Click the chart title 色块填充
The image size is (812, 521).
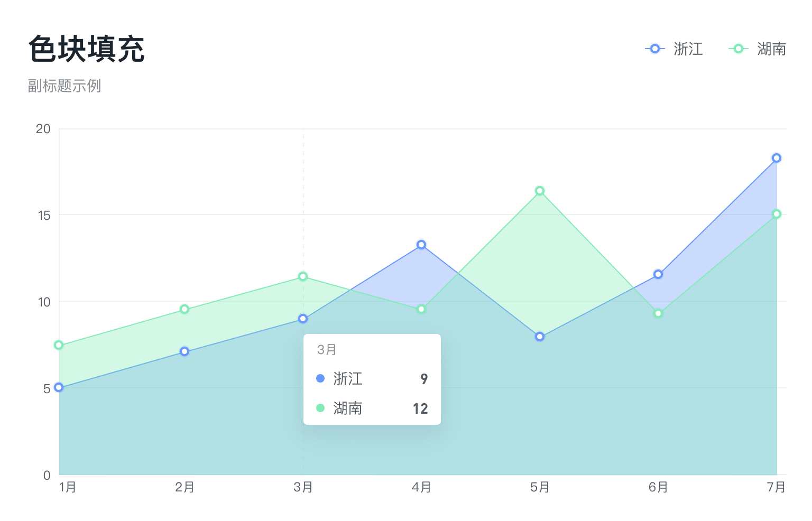(87, 49)
